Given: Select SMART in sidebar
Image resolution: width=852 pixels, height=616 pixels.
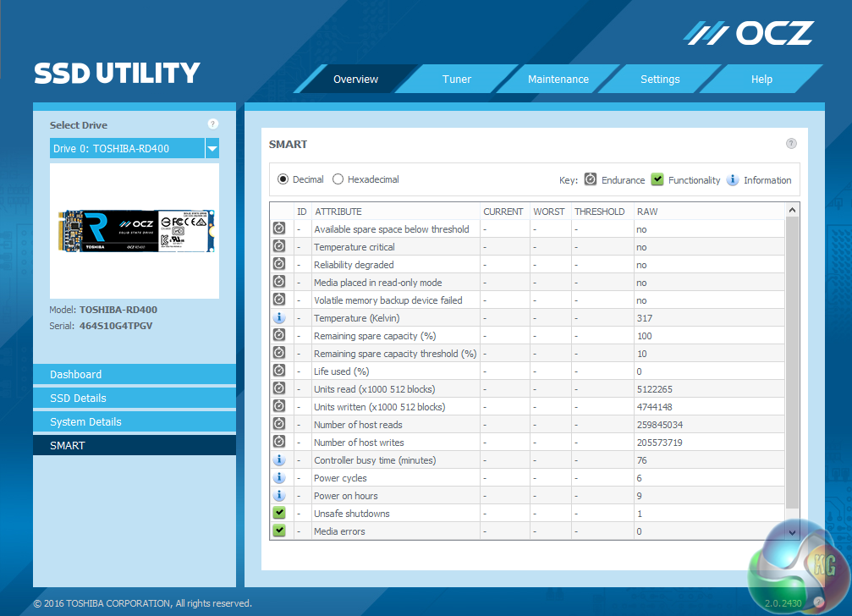Looking at the screenshot, I should [135, 445].
